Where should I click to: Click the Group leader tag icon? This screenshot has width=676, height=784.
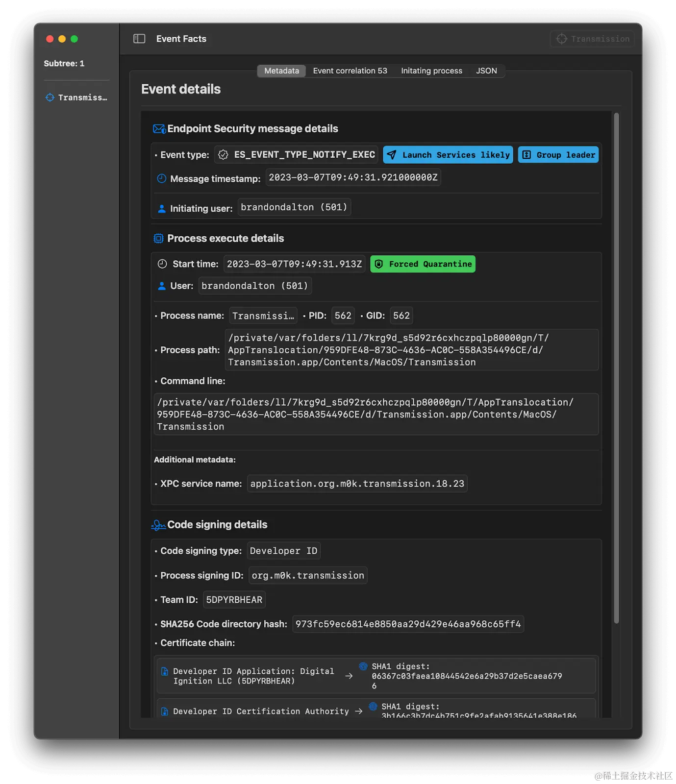point(526,155)
